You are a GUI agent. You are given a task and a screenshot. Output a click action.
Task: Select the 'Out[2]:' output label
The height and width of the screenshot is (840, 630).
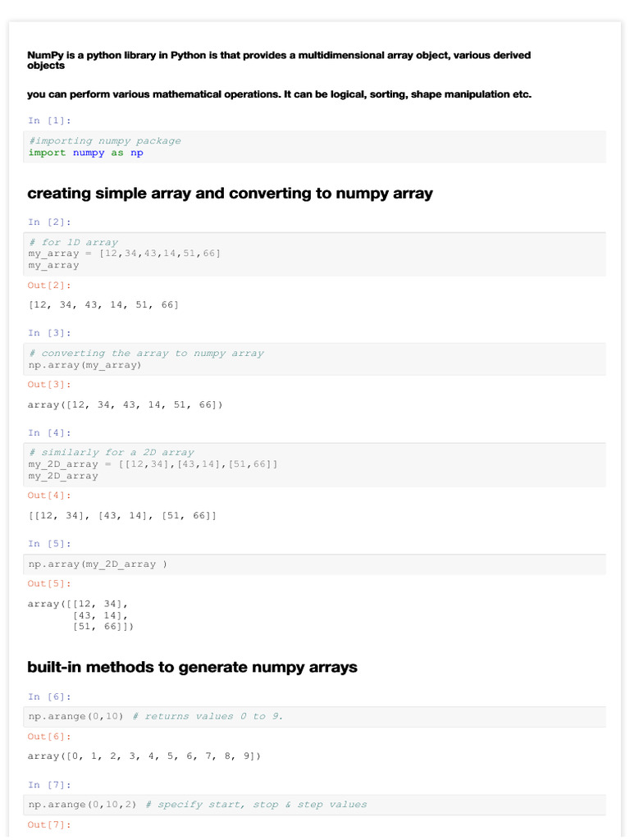(49, 285)
